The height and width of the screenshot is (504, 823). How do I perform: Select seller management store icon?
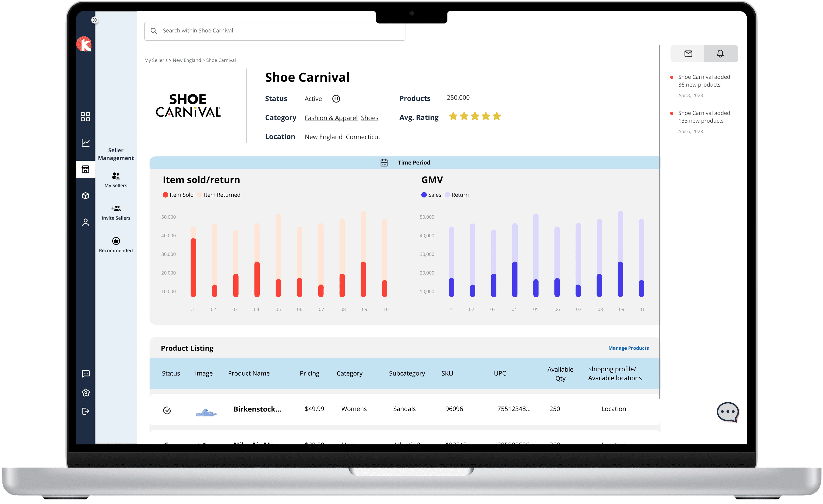pyautogui.click(x=86, y=169)
